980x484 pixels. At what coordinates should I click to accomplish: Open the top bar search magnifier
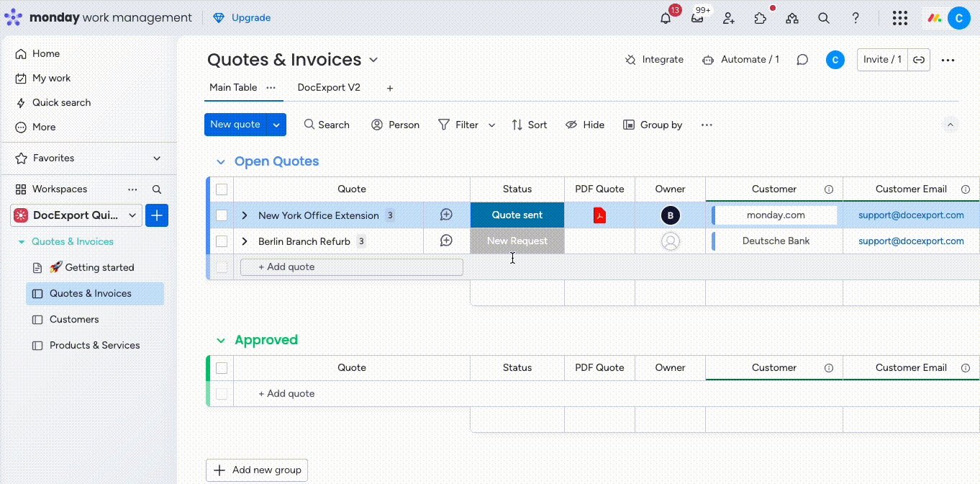pos(824,18)
